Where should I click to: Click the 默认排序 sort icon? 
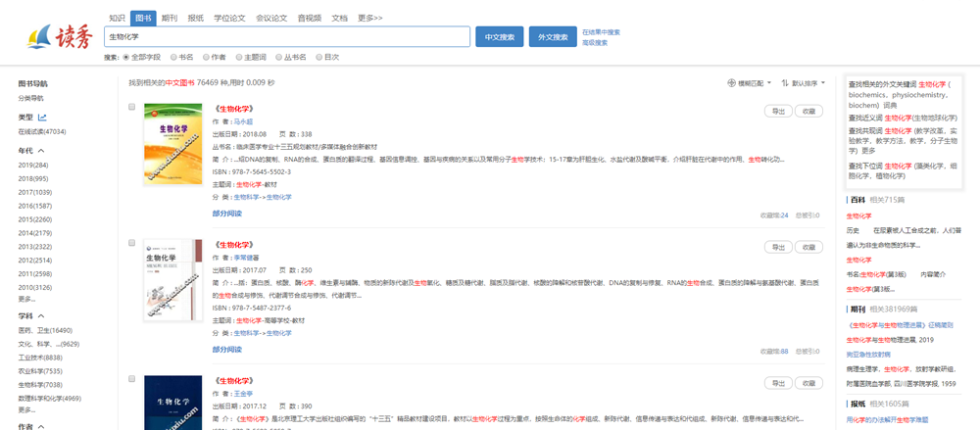[785, 82]
